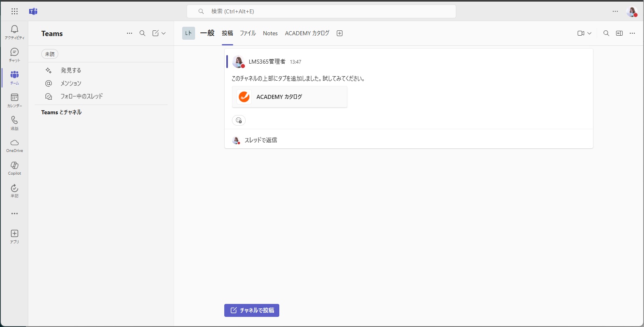Open チャット in the left rail
This screenshot has height=327, width=644.
[15, 55]
